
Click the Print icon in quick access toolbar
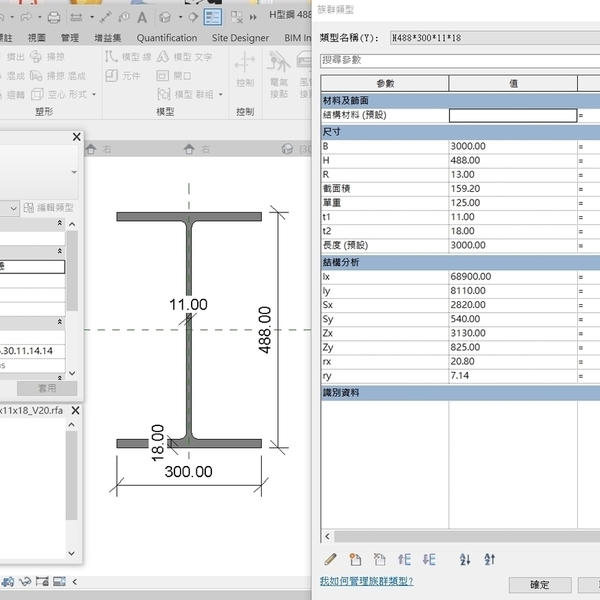52,18
